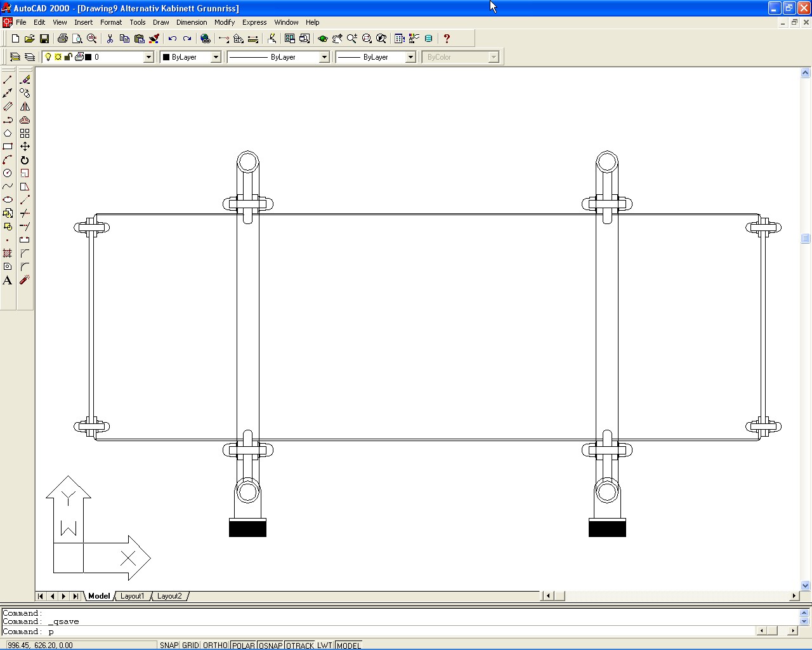Open the Window menu
This screenshot has width=812, height=650.
point(286,22)
